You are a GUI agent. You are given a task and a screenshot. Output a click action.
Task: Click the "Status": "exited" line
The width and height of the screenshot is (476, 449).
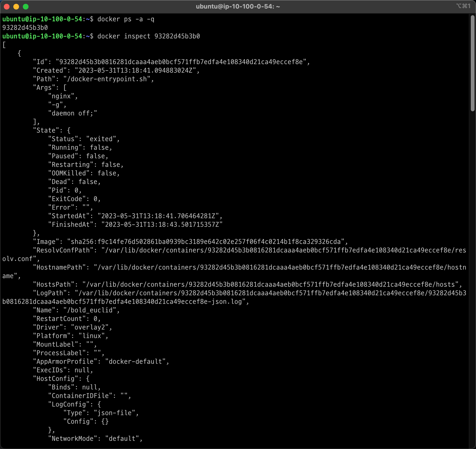[x=84, y=139]
